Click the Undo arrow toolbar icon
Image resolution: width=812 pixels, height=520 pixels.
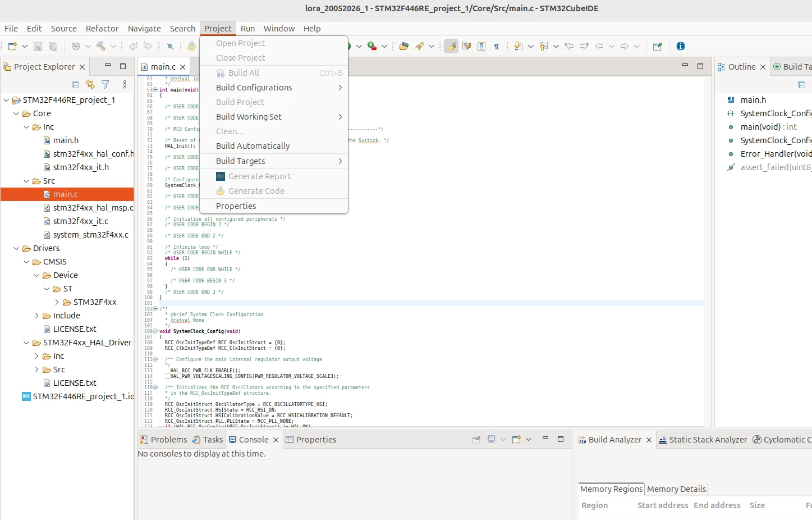tap(133, 46)
